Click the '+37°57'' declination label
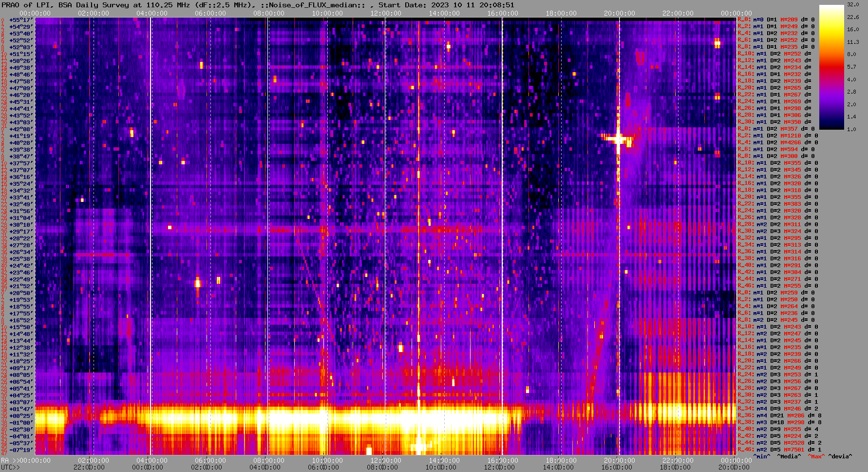The height and width of the screenshot is (472, 868). coord(20,163)
